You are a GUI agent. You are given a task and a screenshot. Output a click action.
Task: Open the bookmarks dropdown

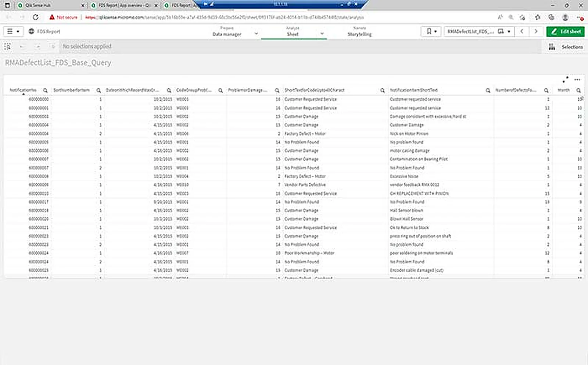[x=431, y=32]
